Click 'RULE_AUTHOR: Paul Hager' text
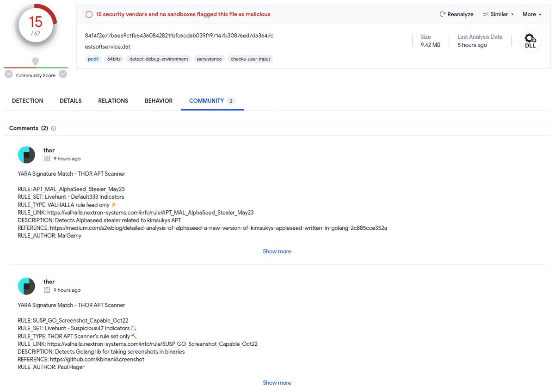 [51, 367]
